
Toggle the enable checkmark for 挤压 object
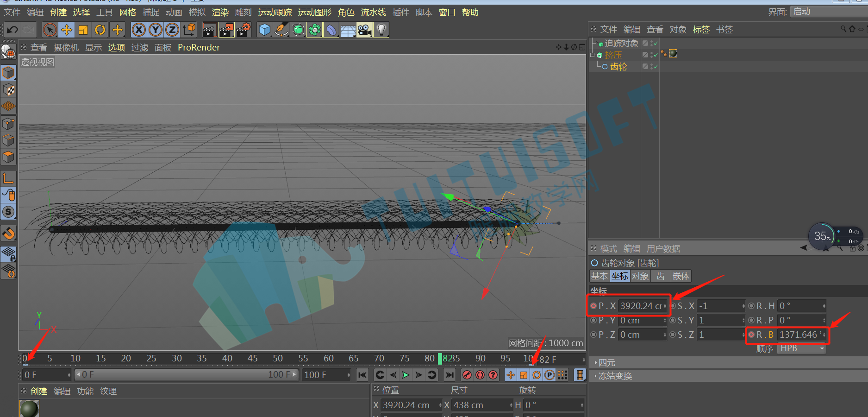[656, 55]
